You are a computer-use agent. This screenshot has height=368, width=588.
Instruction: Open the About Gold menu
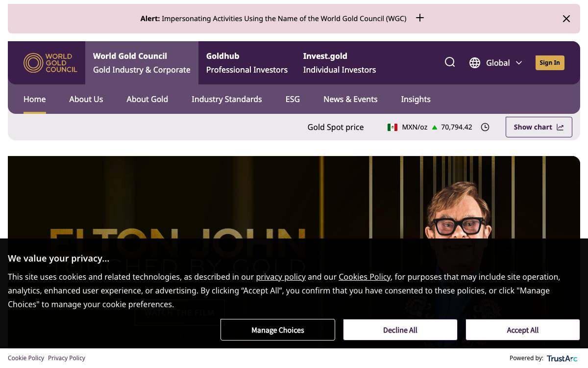[x=147, y=99]
